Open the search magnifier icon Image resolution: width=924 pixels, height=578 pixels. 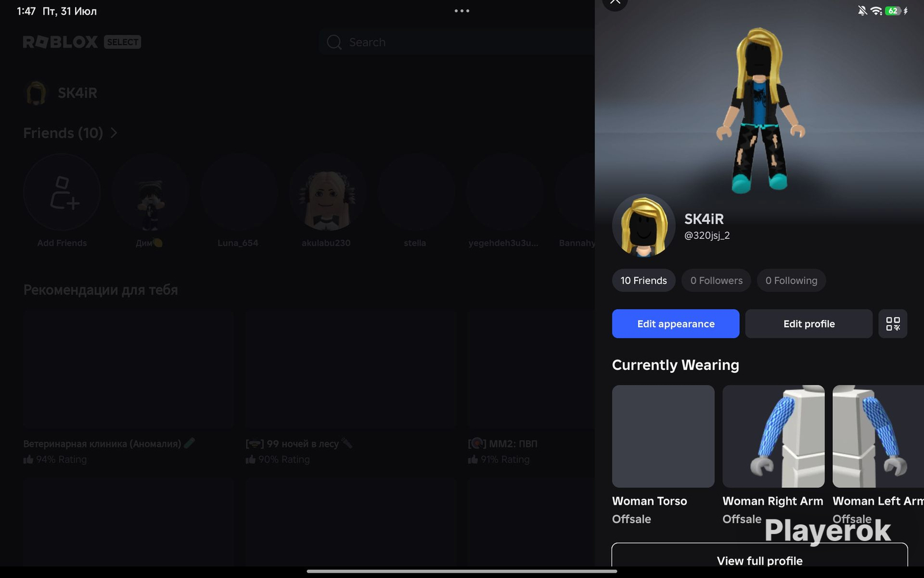coord(334,42)
